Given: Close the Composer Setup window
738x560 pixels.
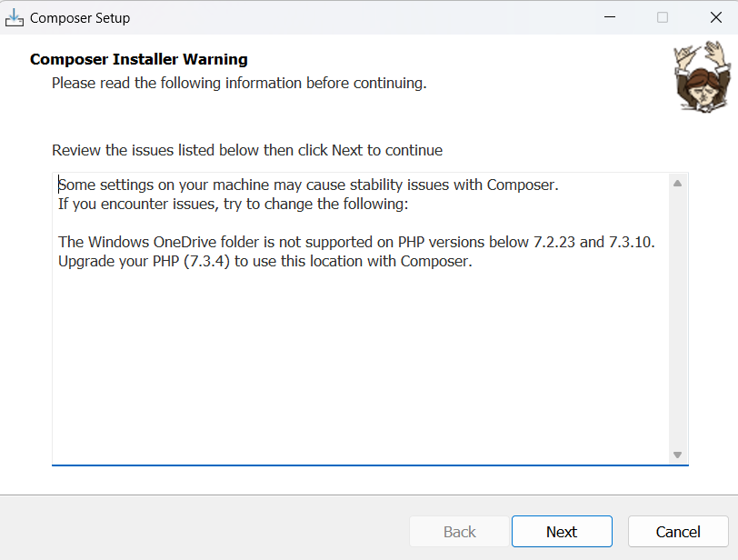Looking at the screenshot, I should click(716, 17).
